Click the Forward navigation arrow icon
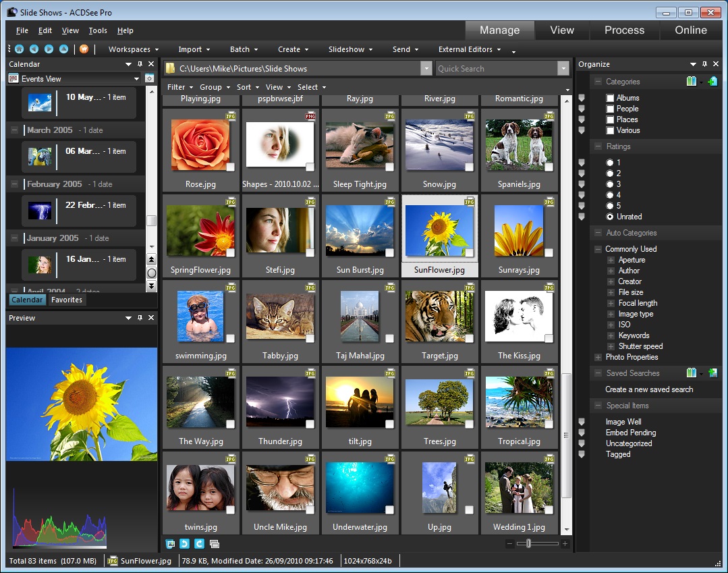The height and width of the screenshot is (573, 728). tap(49, 49)
